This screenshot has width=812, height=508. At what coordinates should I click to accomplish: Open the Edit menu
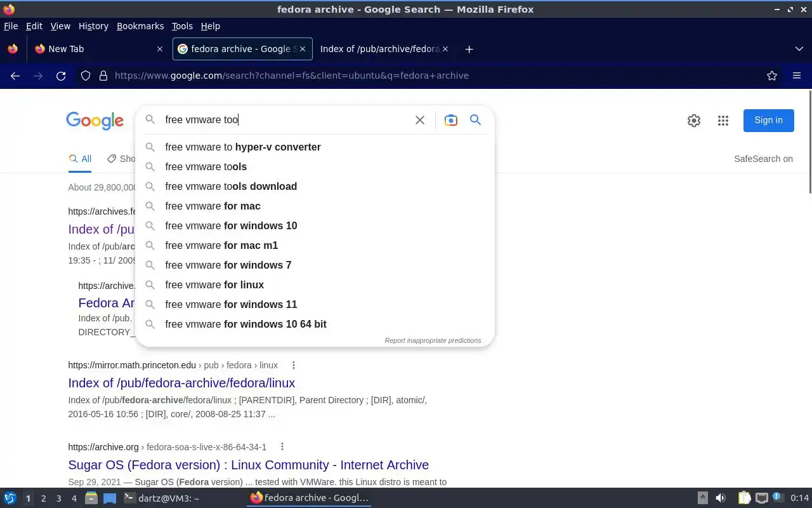point(34,26)
